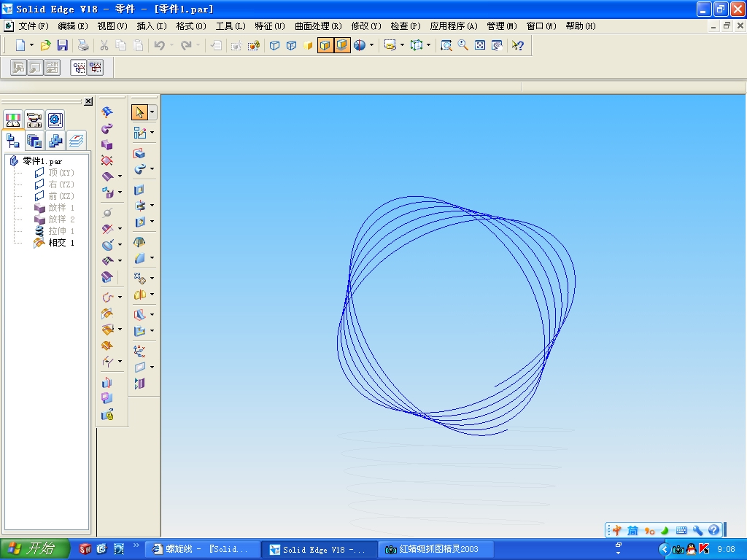Viewport: 747px width, 560px height.
Task: Print using the printer toolbar icon
Action: pyautogui.click(x=83, y=45)
